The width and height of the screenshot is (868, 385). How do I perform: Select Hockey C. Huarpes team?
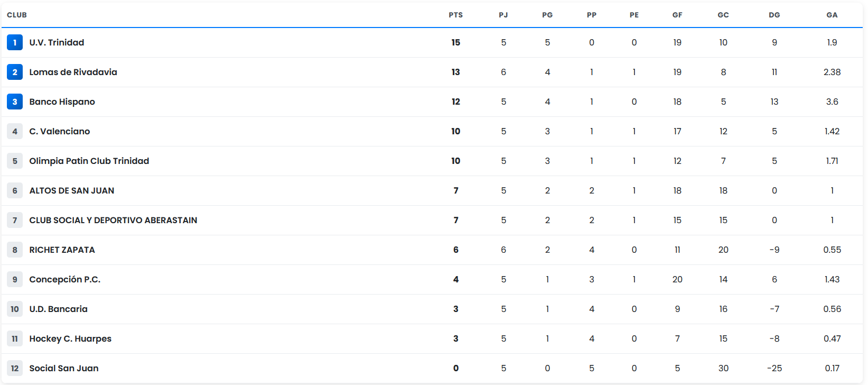click(70, 338)
